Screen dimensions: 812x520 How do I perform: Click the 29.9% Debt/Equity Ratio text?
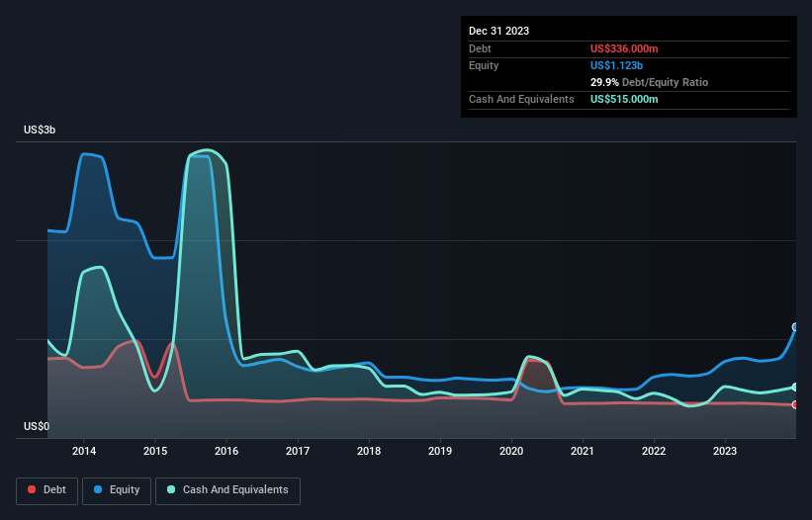[x=649, y=82]
